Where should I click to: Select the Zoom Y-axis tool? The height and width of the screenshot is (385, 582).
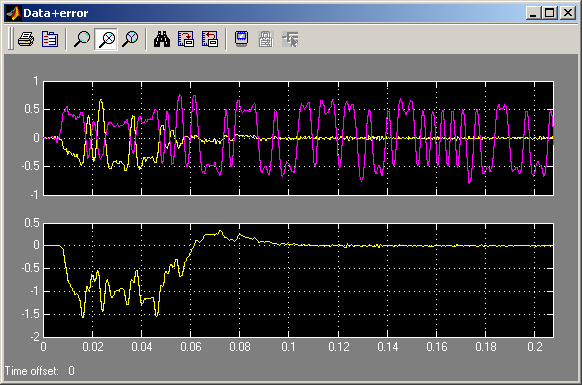[x=130, y=39]
